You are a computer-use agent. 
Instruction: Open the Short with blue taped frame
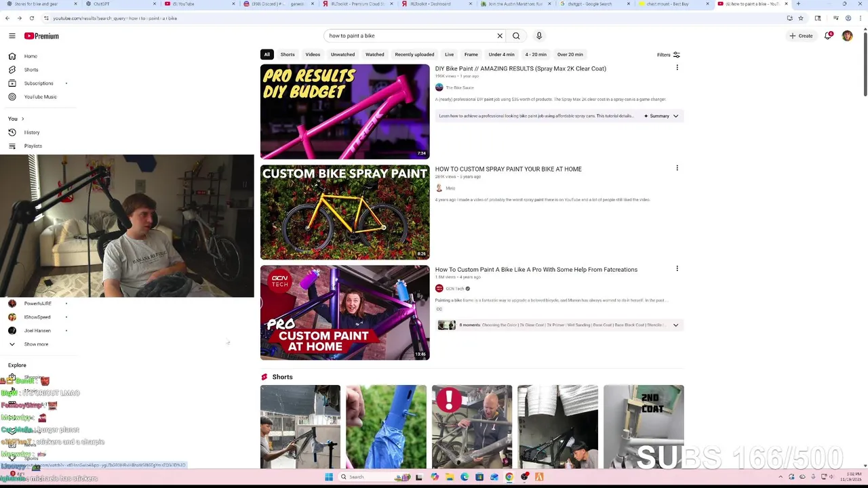click(386, 426)
